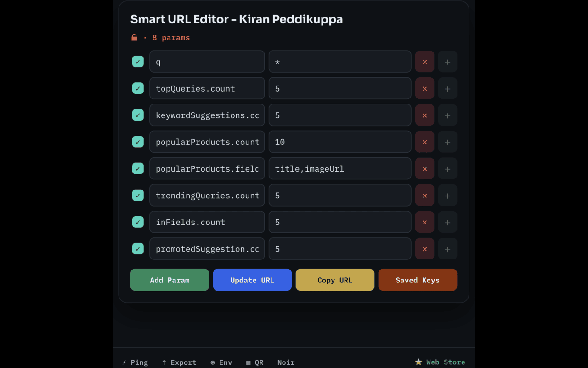Remove the promotedSuggestion parameter

(424, 249)
